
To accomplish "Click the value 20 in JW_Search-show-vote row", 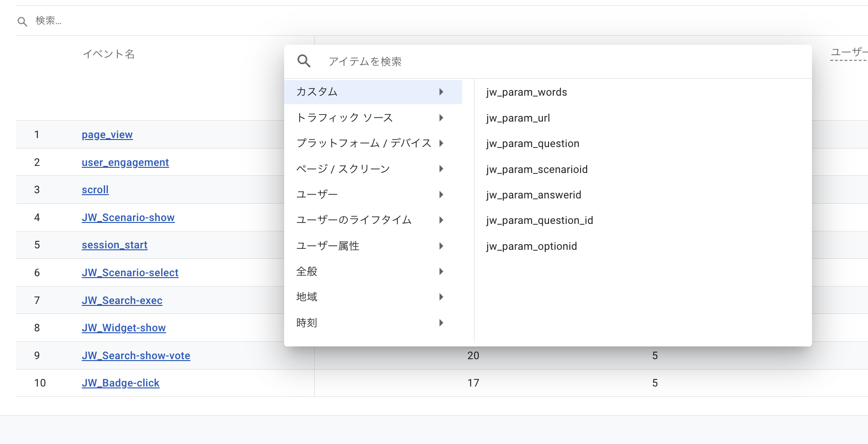I will pos(473,356).
